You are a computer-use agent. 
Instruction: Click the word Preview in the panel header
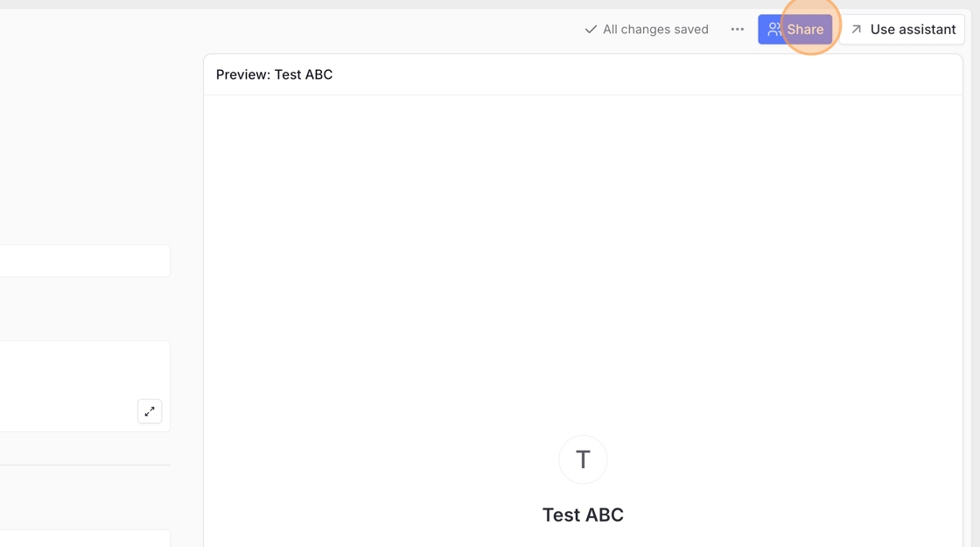[x=242, y=74]
